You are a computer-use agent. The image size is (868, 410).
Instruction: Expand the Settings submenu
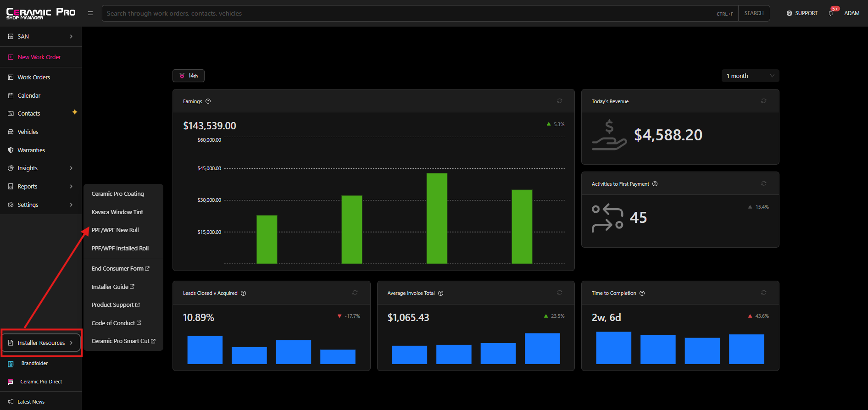click(41, 205)
